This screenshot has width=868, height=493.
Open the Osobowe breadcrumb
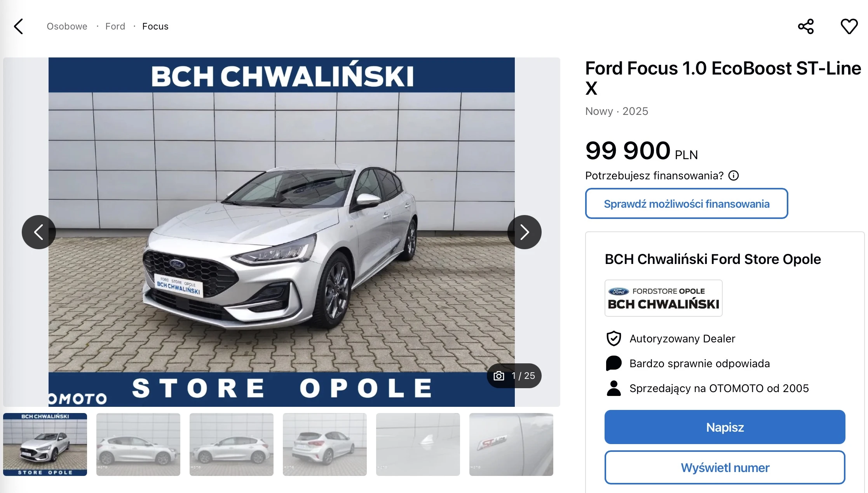coord(67,26)
